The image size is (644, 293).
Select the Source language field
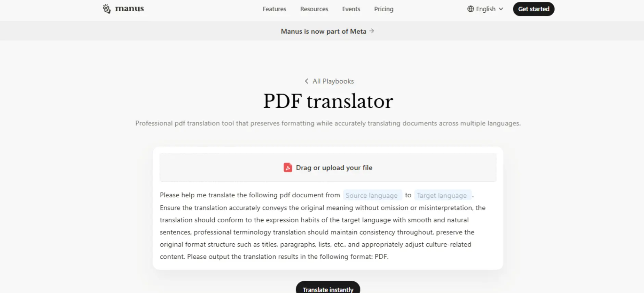coord(372,195)
